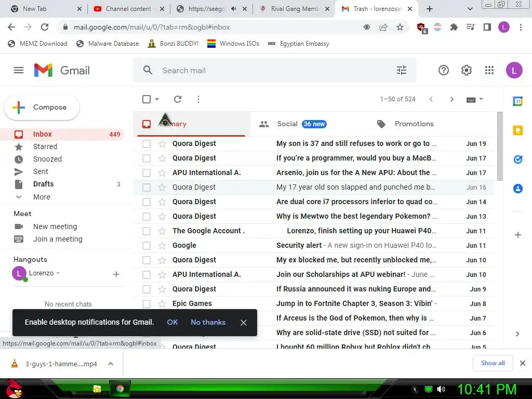Click OK to enable desktop notifications

click(172, 322)
